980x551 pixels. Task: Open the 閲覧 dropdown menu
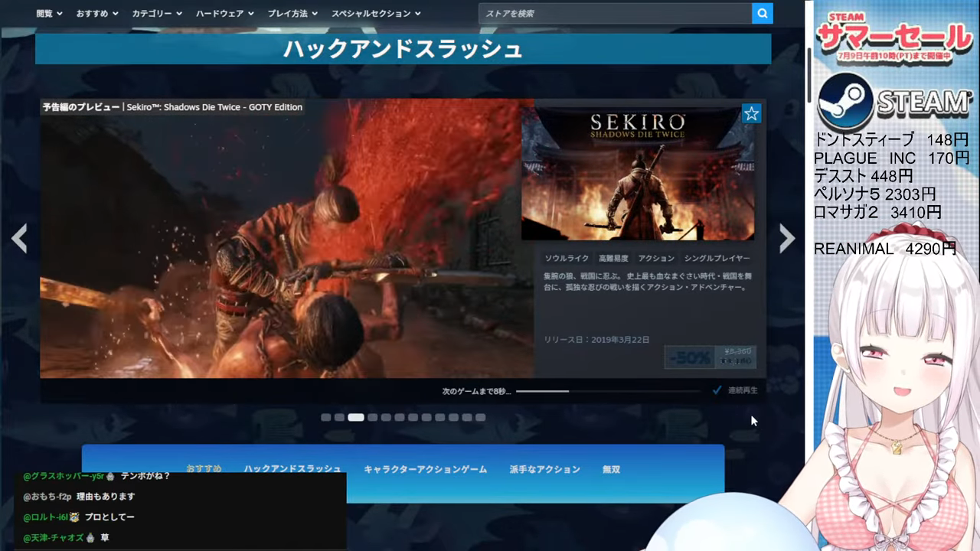tap(50, 13)
